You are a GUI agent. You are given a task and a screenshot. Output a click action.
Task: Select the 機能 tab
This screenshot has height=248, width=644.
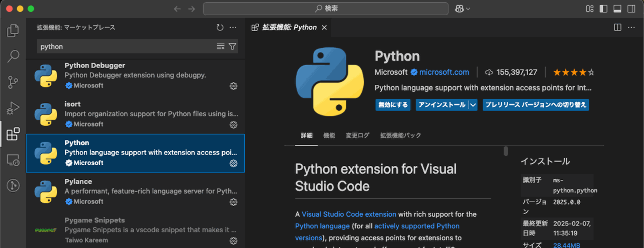[329, 136]
